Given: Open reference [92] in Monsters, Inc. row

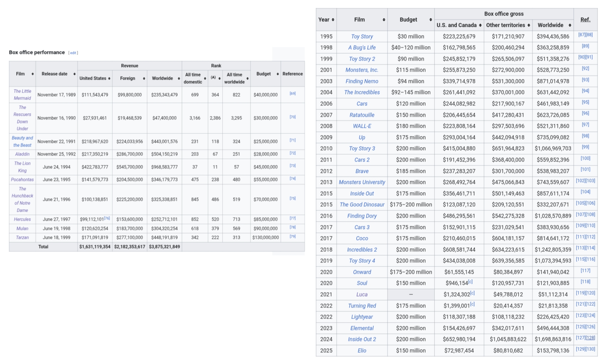Looking at the screenshot, I should coord(585,68).
